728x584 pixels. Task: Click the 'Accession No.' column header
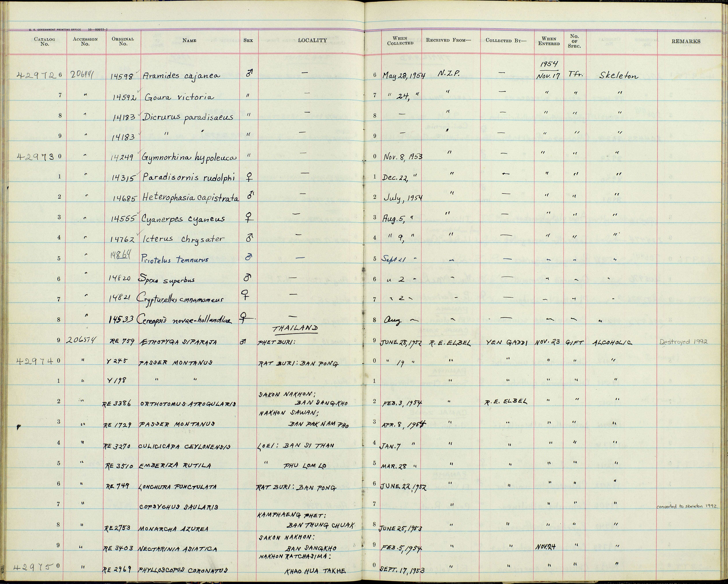pyautogui.click(x=85, y=42)
